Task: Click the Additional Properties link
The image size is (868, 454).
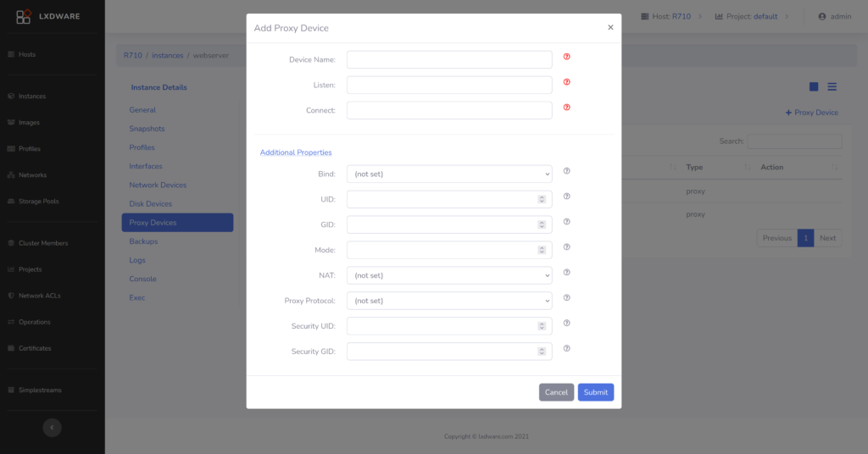Action: [x=296, y=152]
